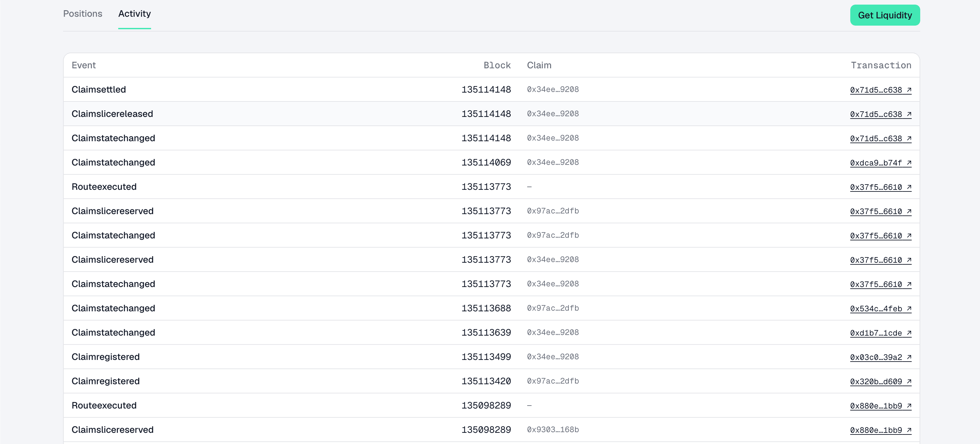
Task: Click external arrow icon in Claimslicereserved 0x34ee…9208 row
Action: (x=909, y=260)
